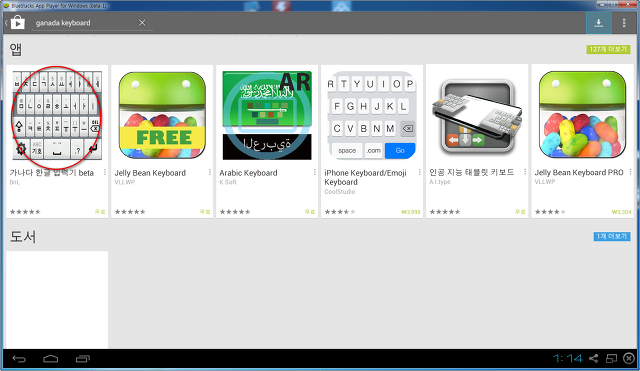Click the 인공 지능 태블릿 키보드 title
This screenshot has height=371, width=640.
tap(471, 172)
